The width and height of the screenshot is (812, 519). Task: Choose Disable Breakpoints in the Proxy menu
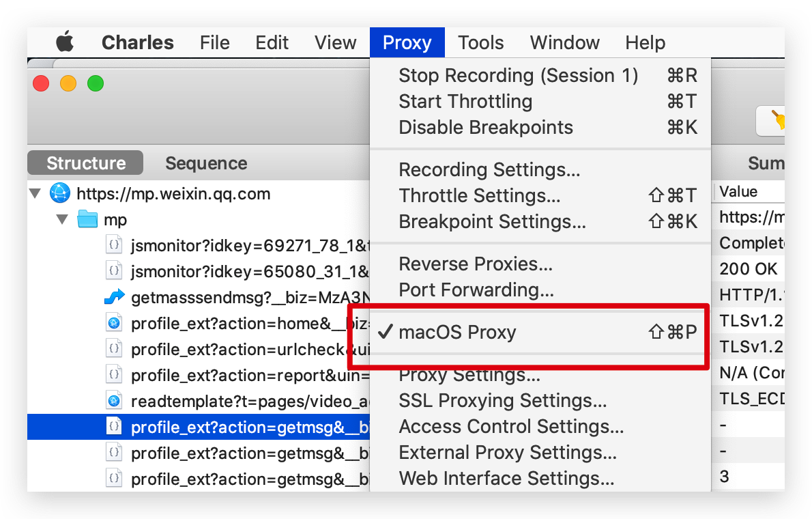point(485,128)
